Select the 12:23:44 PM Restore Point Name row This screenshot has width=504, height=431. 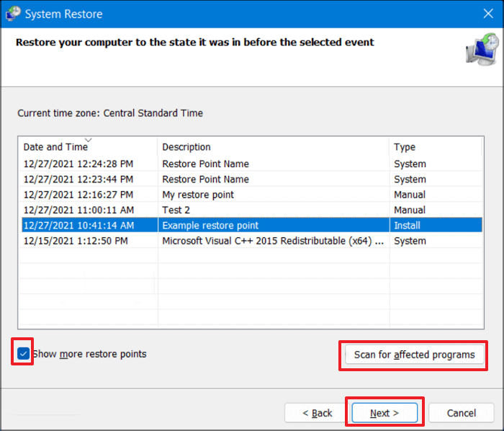coord(205,179)
